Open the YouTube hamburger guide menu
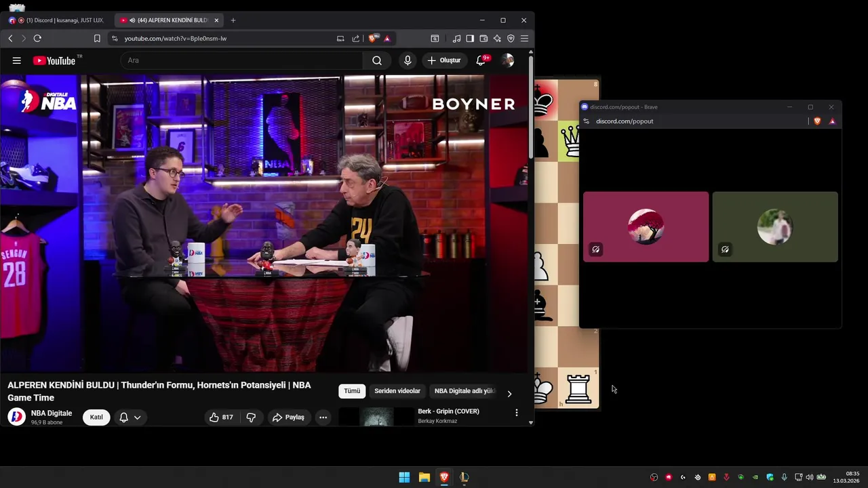 pos(17,60)
